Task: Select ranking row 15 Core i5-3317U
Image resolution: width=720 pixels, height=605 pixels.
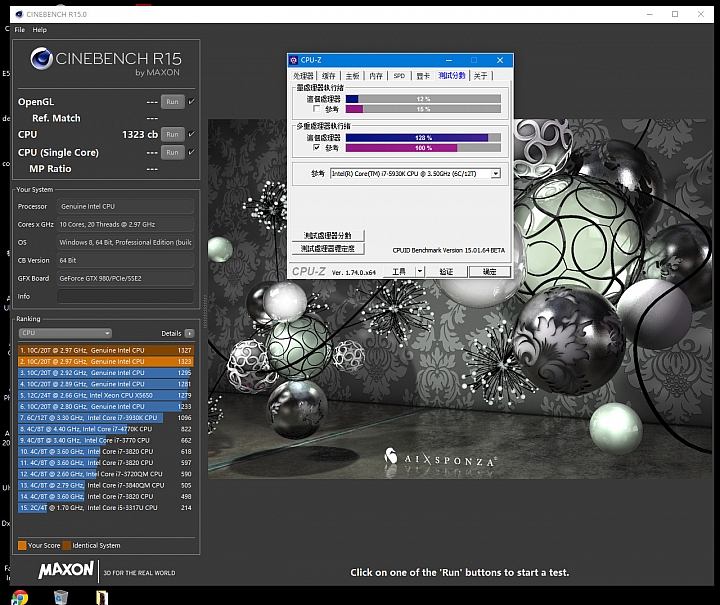Action: (106, 508)
